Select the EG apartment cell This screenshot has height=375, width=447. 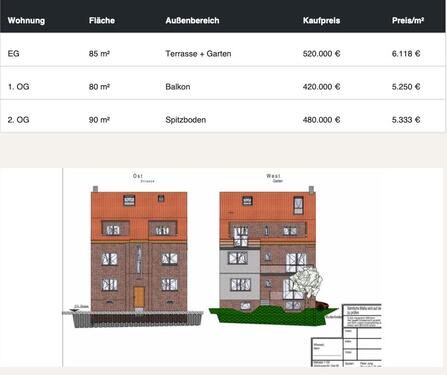coord(13,54)
